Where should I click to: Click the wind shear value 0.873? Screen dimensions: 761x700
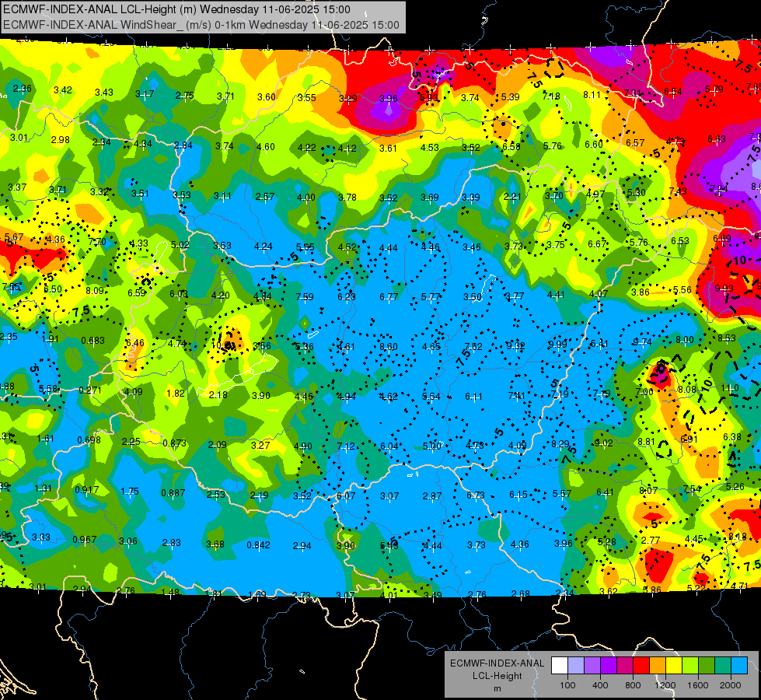coord(175,443)
